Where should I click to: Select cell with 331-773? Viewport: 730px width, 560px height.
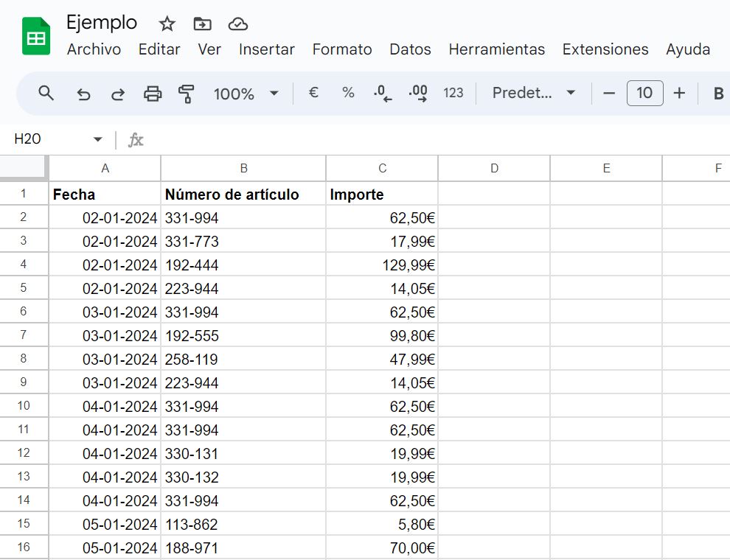[243, 242]
